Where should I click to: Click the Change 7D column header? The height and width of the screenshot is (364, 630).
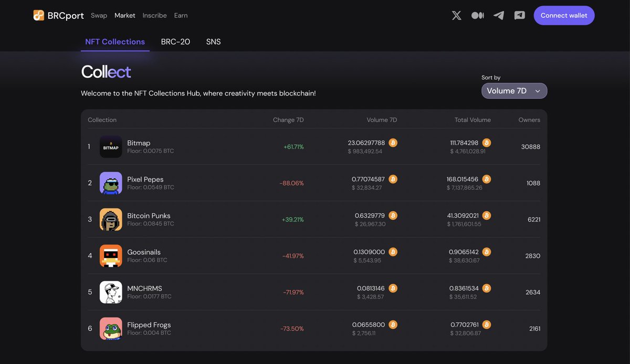point(288,120)
